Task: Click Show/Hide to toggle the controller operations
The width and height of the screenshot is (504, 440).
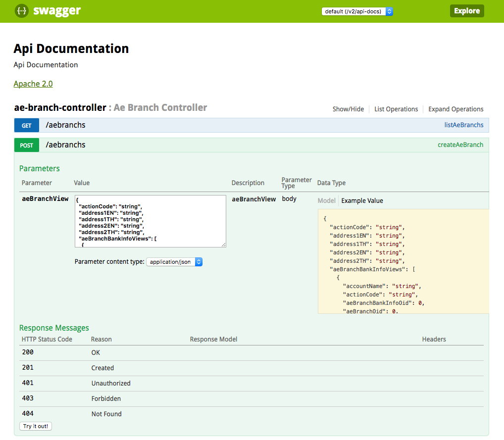Action: (x=348, y=109)
